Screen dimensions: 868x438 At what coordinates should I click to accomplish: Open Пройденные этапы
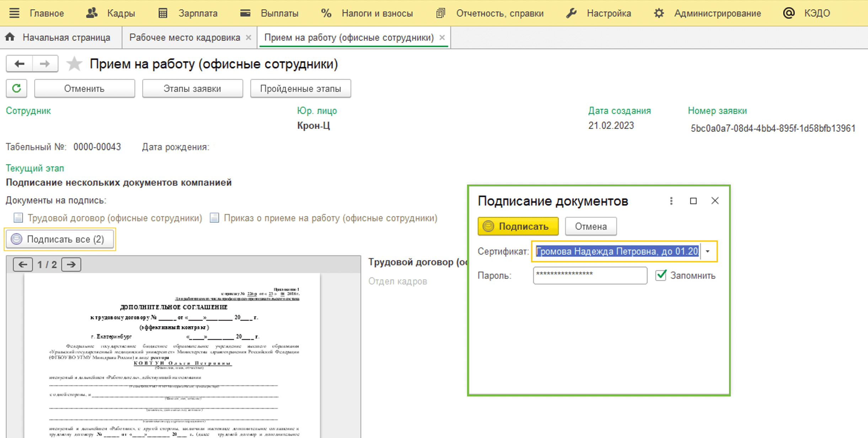(301, 89)
